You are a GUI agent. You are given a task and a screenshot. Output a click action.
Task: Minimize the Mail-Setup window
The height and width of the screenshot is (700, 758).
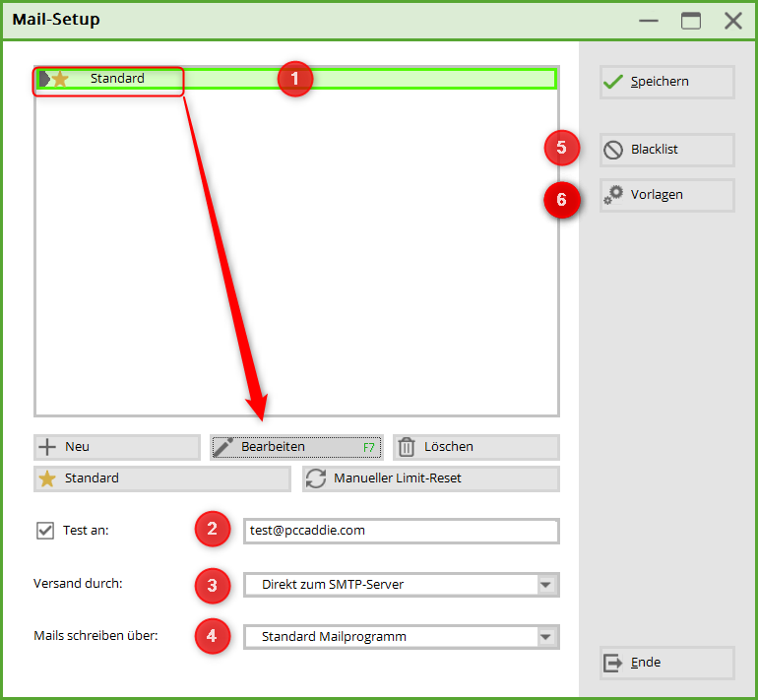649,21
